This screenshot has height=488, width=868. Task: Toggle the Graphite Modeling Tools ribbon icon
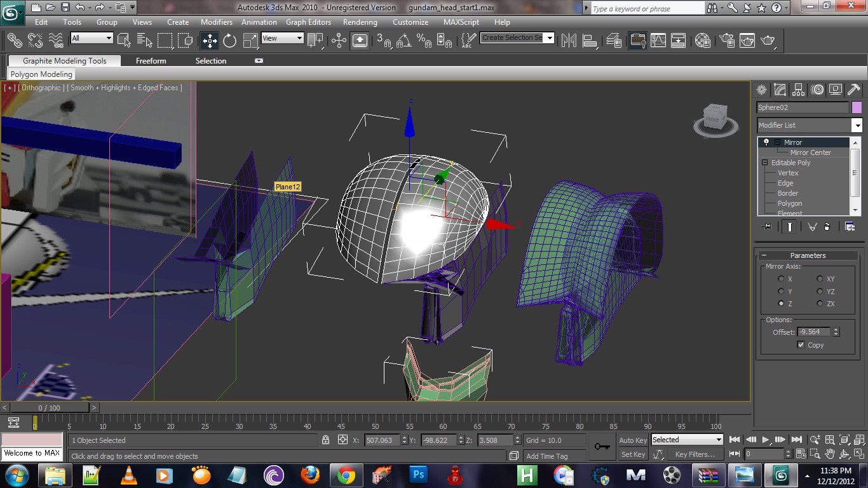637,41
